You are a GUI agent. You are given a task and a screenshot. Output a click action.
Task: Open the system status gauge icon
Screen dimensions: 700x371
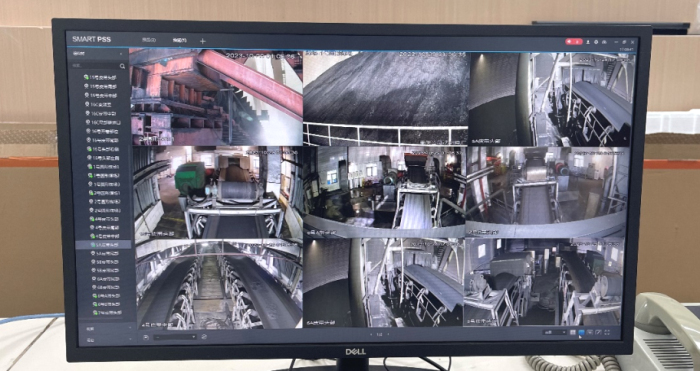604,42
